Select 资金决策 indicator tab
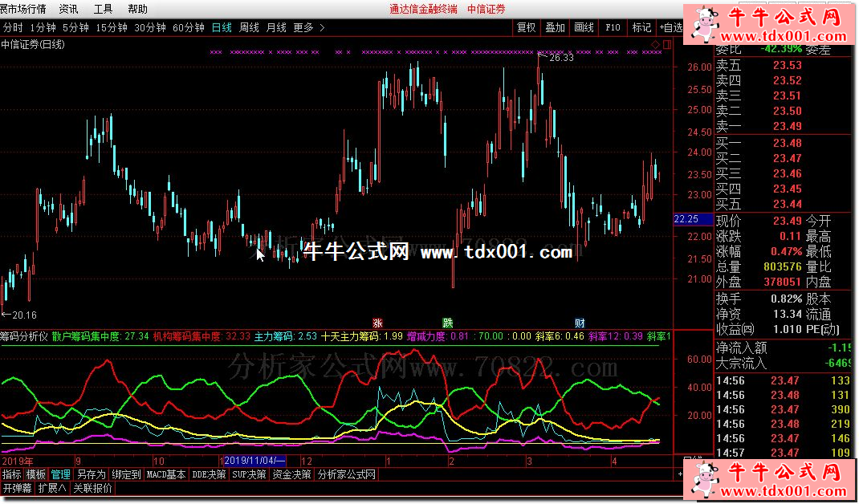859x504 pixels. 292,474
